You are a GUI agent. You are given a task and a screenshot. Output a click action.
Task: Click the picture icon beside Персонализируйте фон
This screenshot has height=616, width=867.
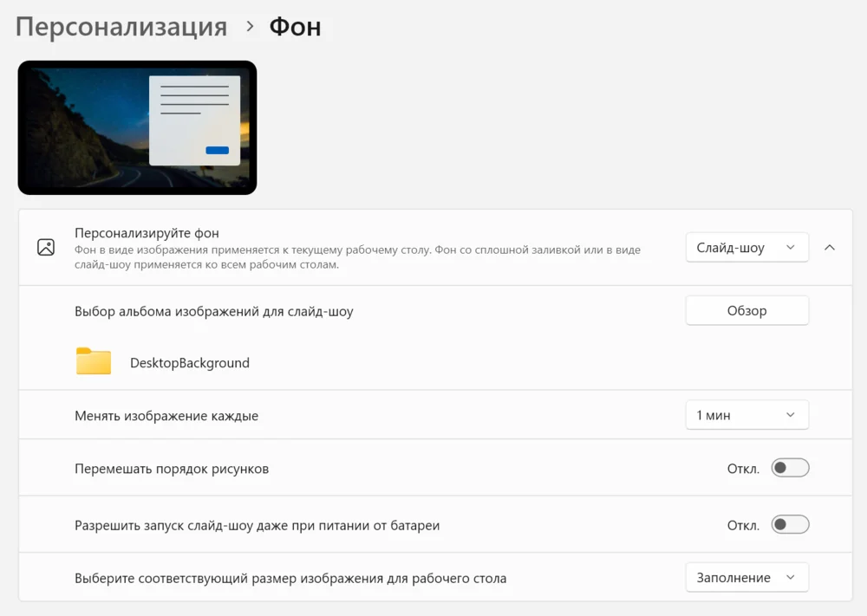(x=46, y=247)
